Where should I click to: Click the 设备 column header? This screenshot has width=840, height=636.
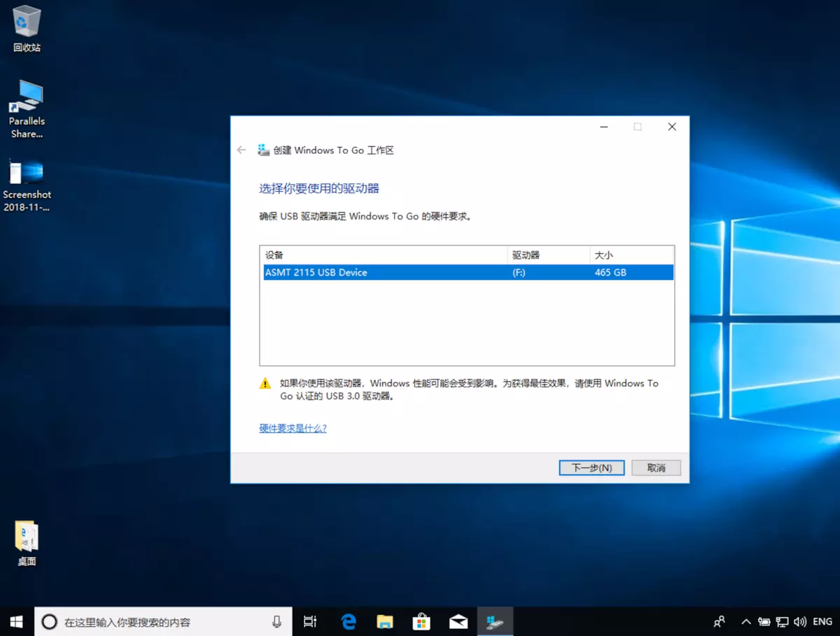383,255
